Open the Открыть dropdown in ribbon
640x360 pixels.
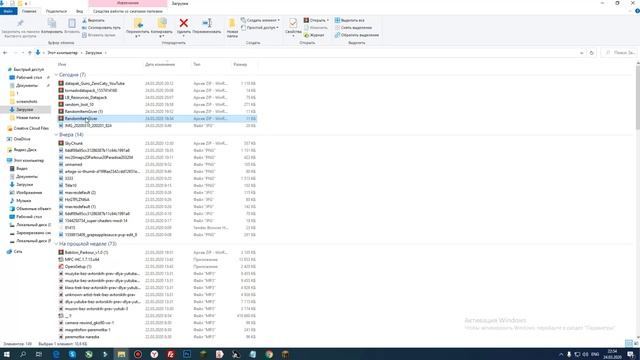[316, 20]
